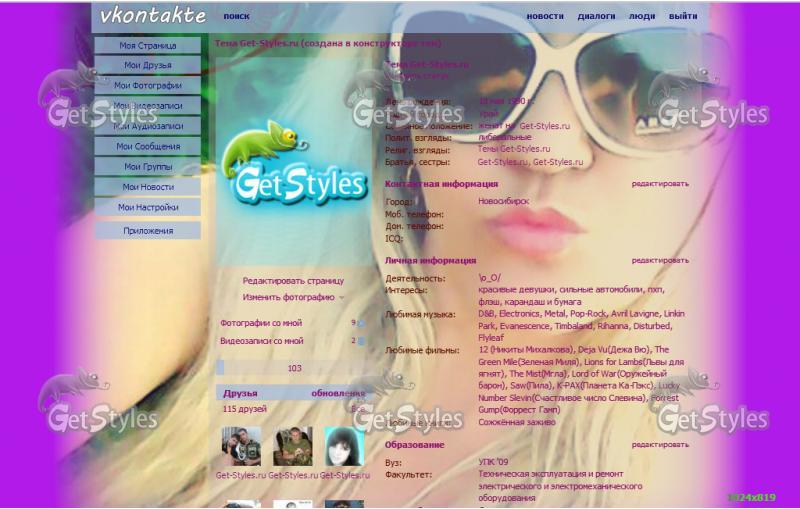This screenshot has width=800, height=509.
Task: Open диалоги in the top bar
Action: (x=596, y=16)
